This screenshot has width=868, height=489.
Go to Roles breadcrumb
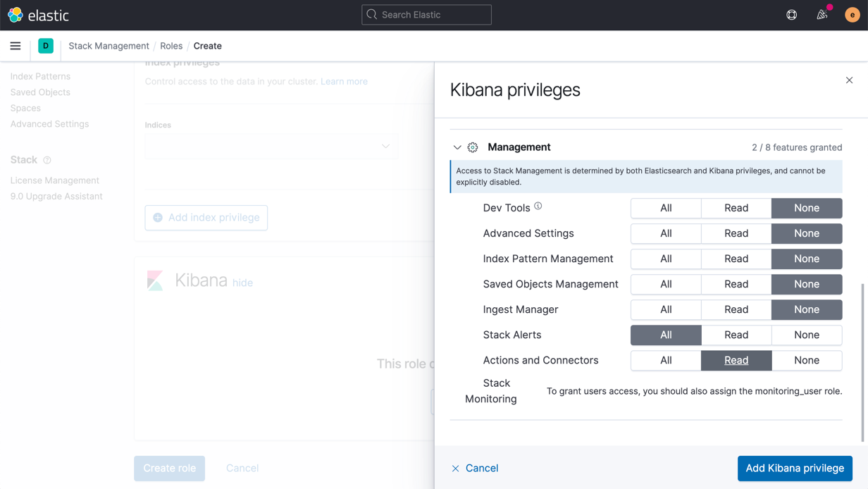(x=171, y=46)
